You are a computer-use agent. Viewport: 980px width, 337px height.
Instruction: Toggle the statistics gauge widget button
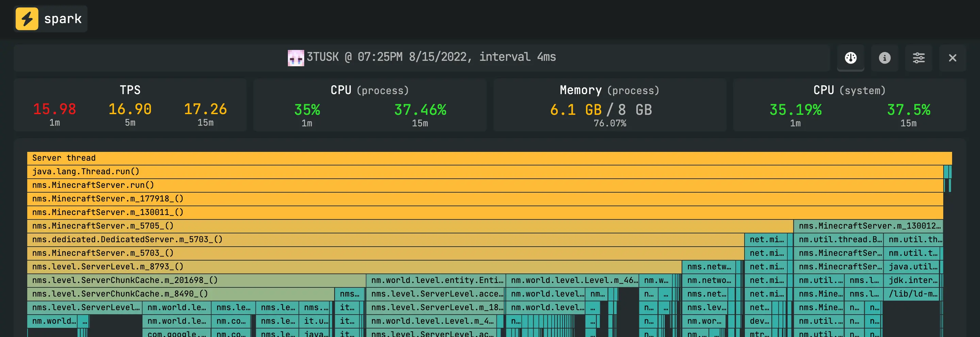[850, 58]
